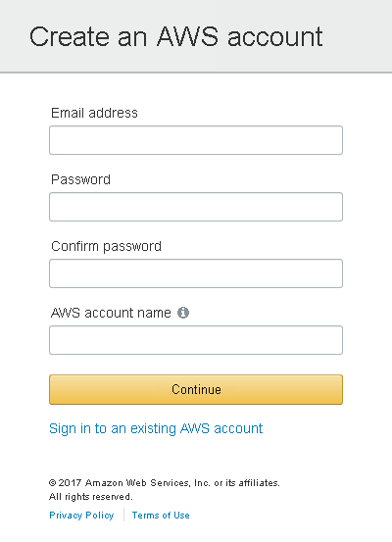The width and height of the screenshot is (392, 542).
Task: Click the divider between Privacy Policy and Terms
Action: tap(123, 515)
